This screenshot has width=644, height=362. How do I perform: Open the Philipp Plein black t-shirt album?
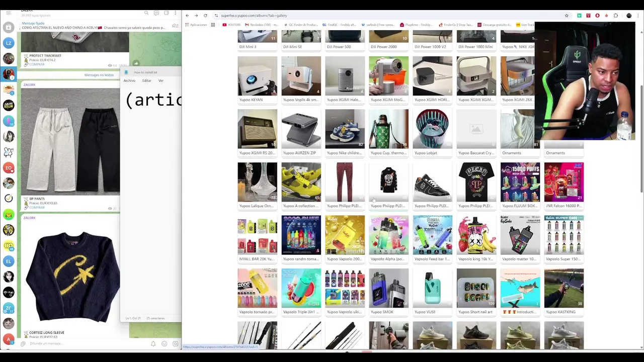point(476,186)
